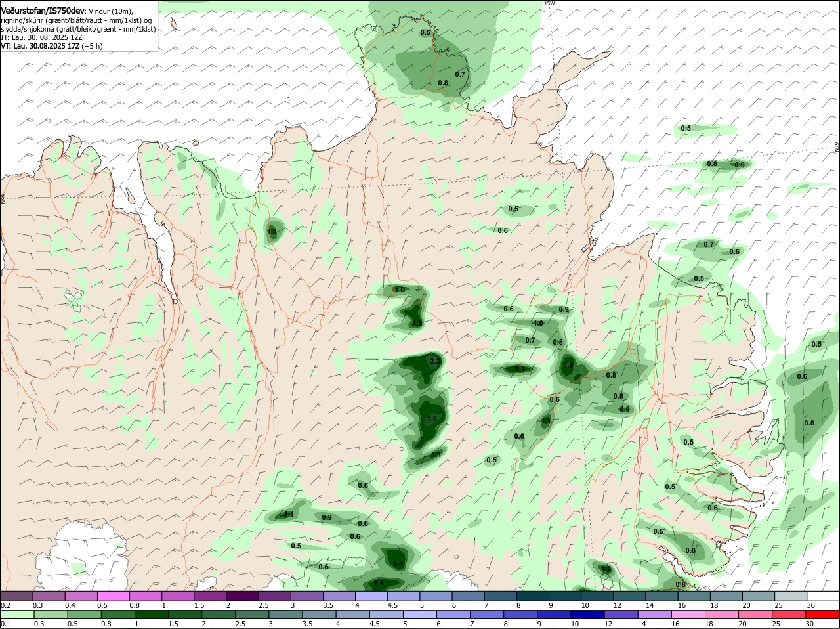
Task: Click the darkest green rain swatch between 1 and 1.5
Action: 151,614
